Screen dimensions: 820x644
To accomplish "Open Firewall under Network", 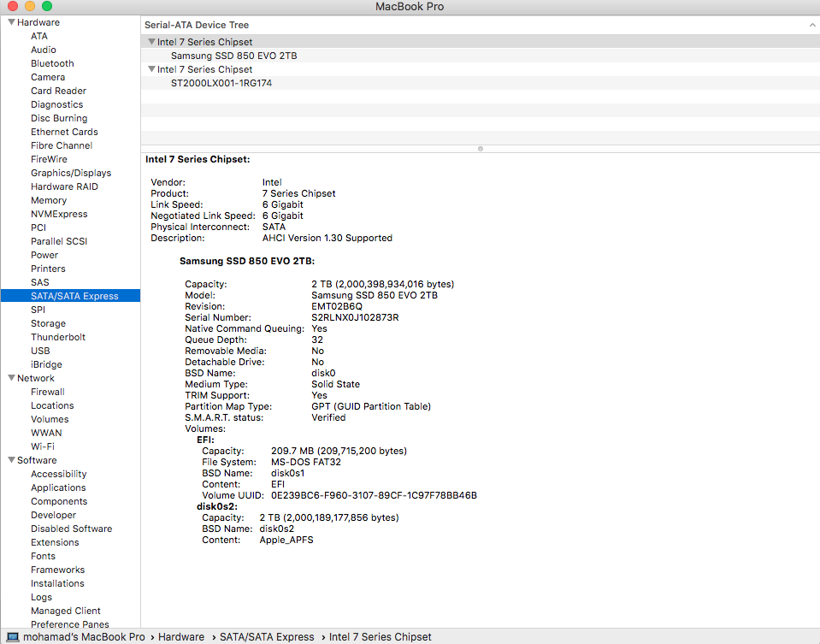I will [48, 392].
